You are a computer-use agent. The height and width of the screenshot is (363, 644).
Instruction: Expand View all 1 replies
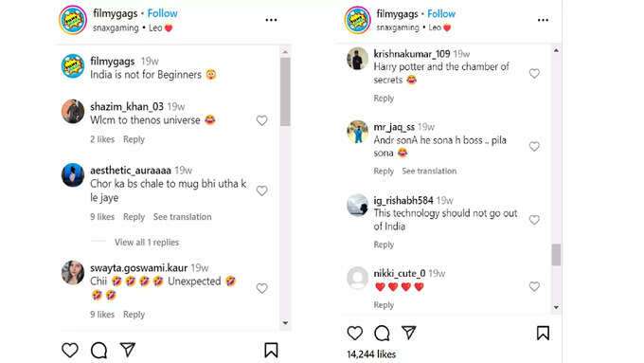pyautogui.click(x=147, y=242)
